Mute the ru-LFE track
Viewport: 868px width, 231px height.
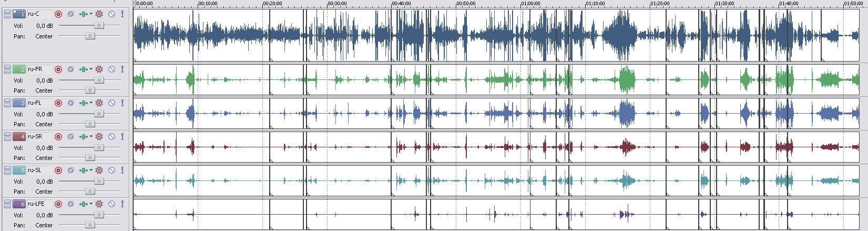pos(111,204)
